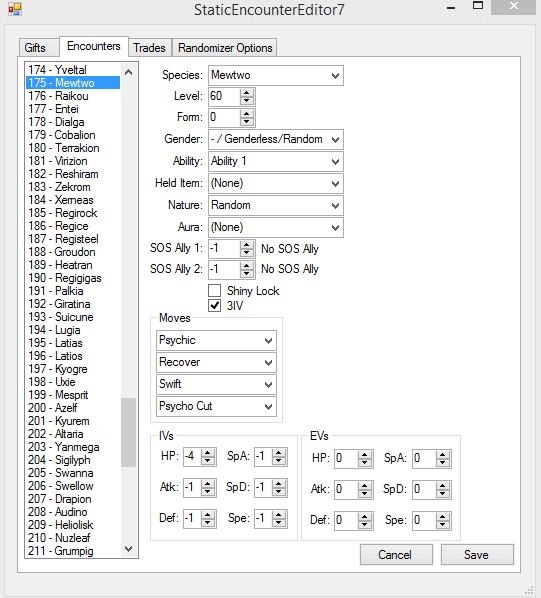
Task: Select '174 - Yveltal' in the list
Action: [x=73, y=70]
